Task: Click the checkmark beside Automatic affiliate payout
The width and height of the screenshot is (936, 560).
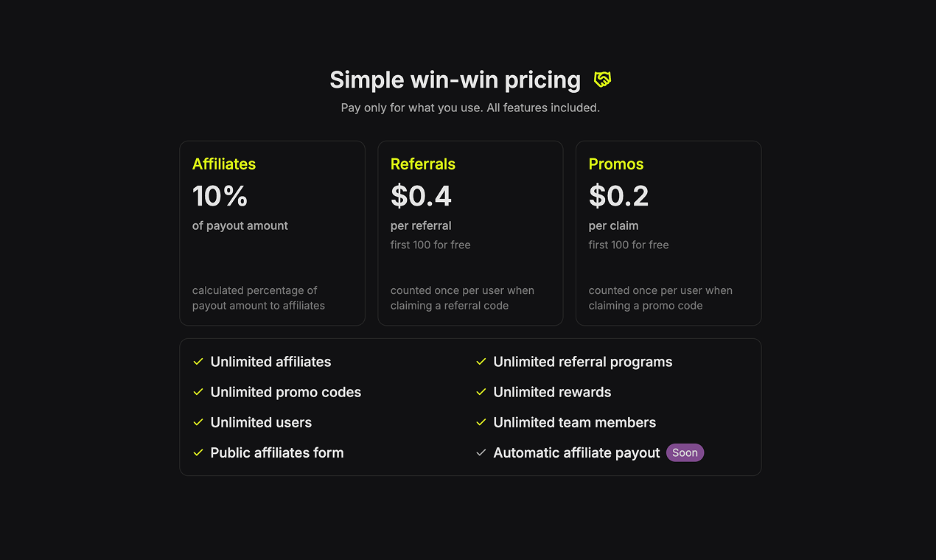Action: [x=481, y=452]
